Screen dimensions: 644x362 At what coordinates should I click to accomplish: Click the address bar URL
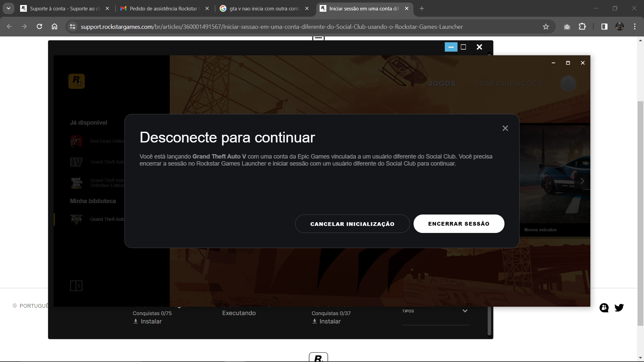[272, 26]
